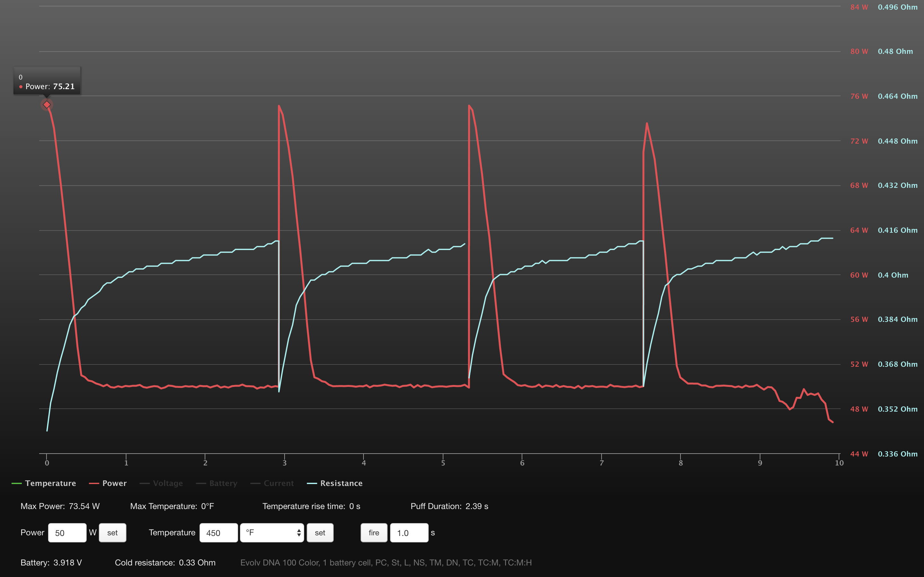Screen dimensions: 924x577
Task: Click the set button next to Power
Action: (112, 533)
